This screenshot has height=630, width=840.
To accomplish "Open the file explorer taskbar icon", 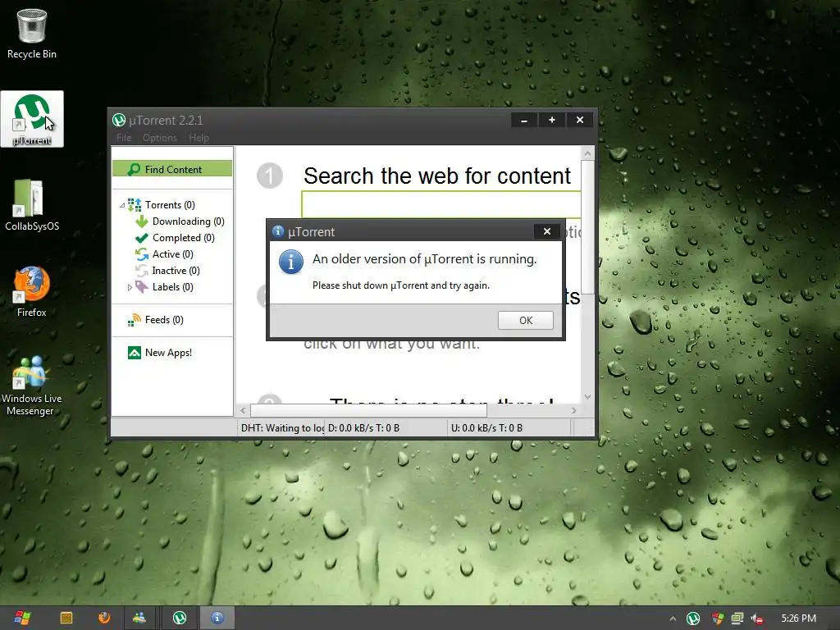I will (66, 618).
